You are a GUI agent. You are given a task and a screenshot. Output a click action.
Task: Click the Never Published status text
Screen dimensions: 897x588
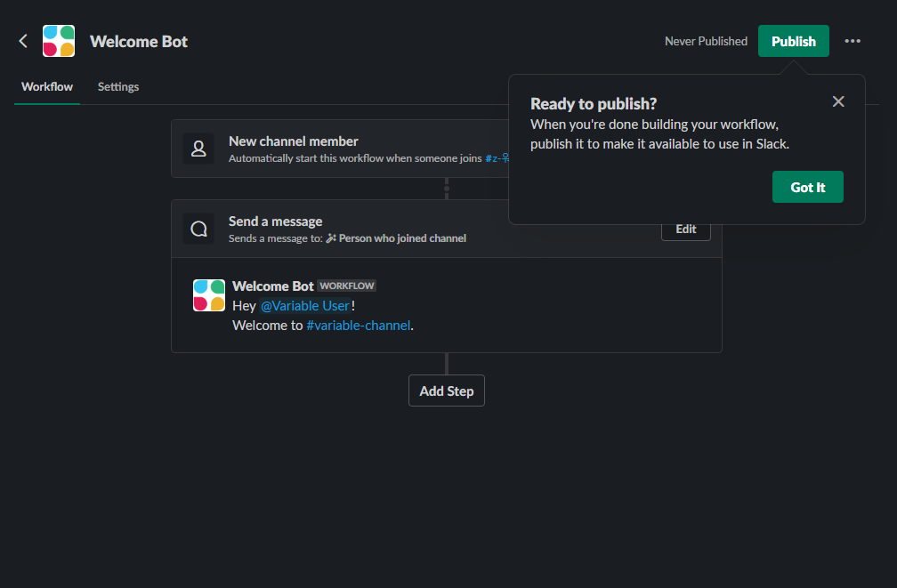706,41
